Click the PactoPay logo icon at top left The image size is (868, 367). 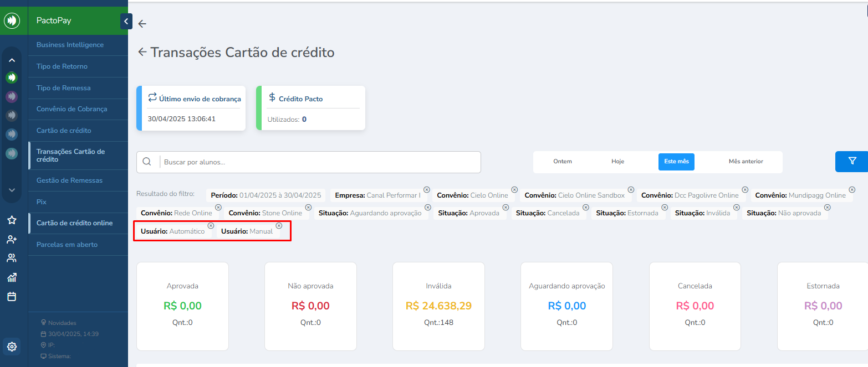[x=11, y=21]
